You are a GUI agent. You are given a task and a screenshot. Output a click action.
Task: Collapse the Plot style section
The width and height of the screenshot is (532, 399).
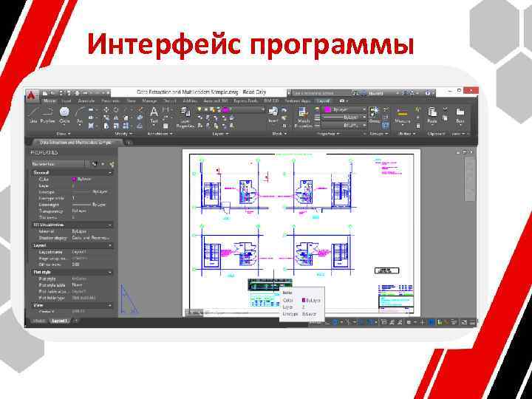point(110,272)
